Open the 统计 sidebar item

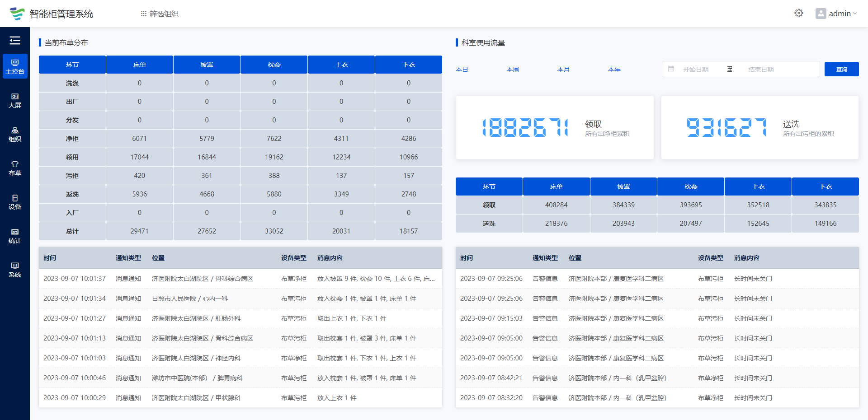[x=15, y=236]
